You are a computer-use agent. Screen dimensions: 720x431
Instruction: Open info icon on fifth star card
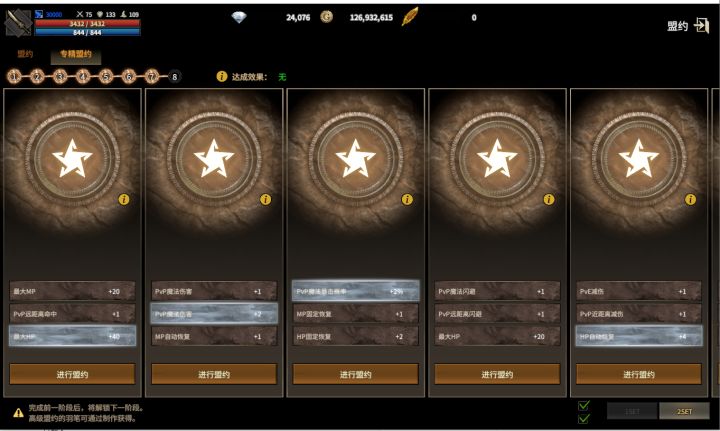690,199
